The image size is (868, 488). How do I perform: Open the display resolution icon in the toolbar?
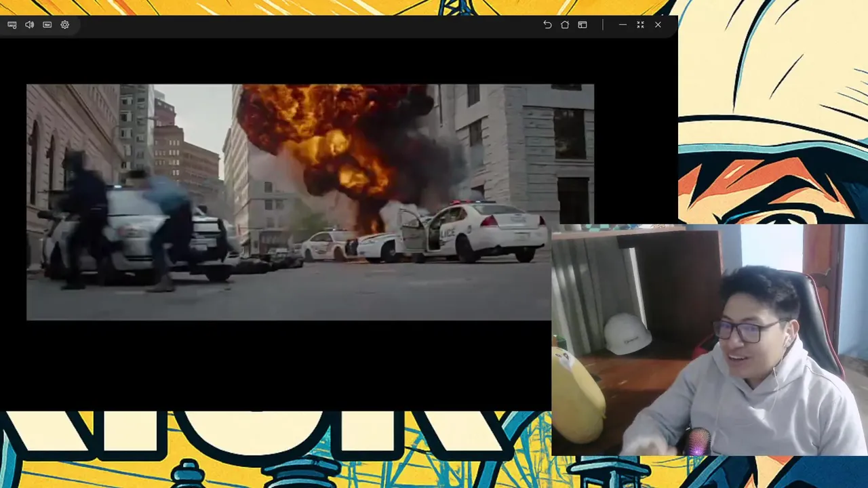[x=47, y=24]
